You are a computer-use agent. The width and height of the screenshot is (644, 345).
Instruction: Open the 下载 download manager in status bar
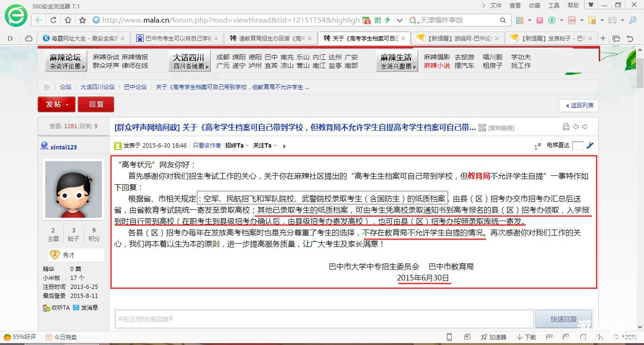(526, 337)
